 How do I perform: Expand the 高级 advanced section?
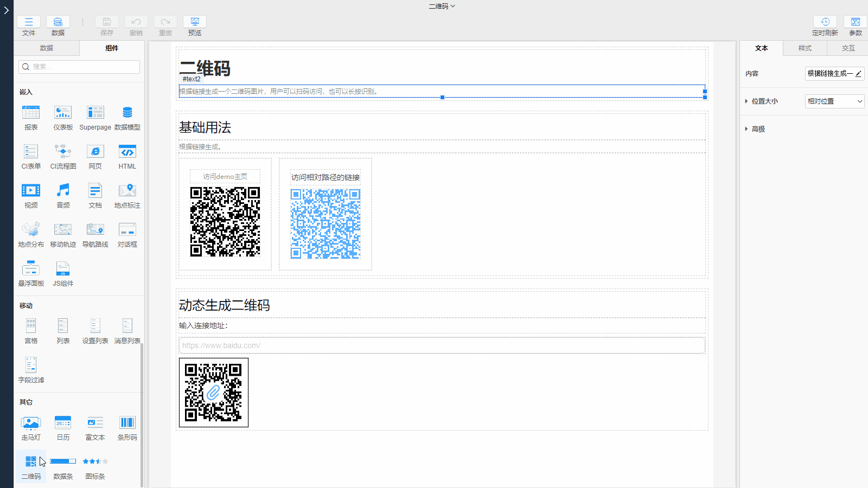tap(758, 129)
